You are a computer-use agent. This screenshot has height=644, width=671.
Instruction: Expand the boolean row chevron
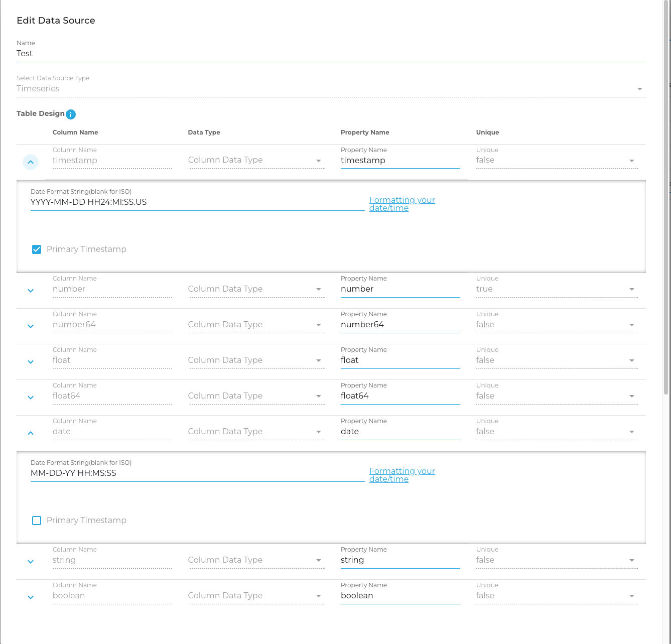point(31,597)
